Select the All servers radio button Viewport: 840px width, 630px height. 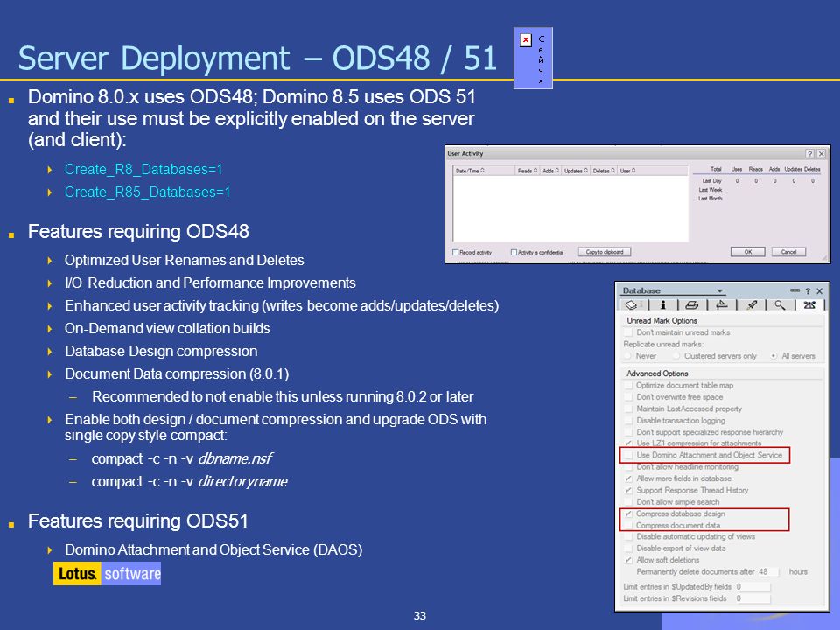773,356
